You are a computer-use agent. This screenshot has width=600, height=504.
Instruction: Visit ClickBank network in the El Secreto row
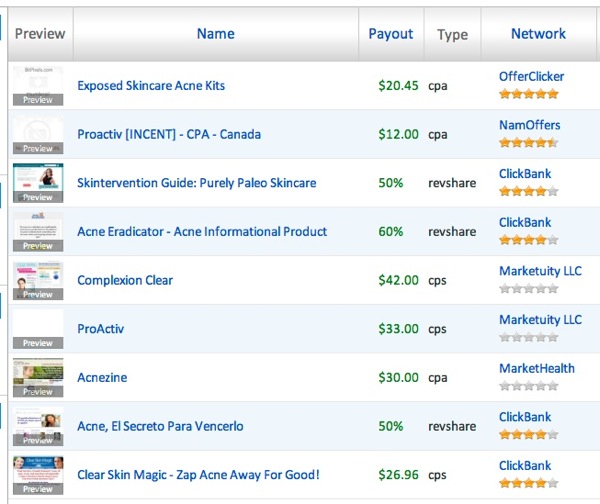pyautogui.click(x=525, y=417)
